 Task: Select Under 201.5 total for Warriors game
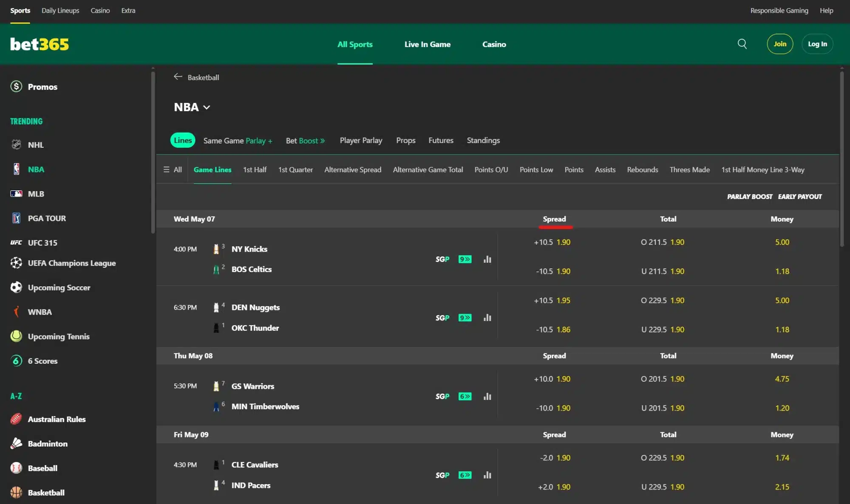pos(663,408)
